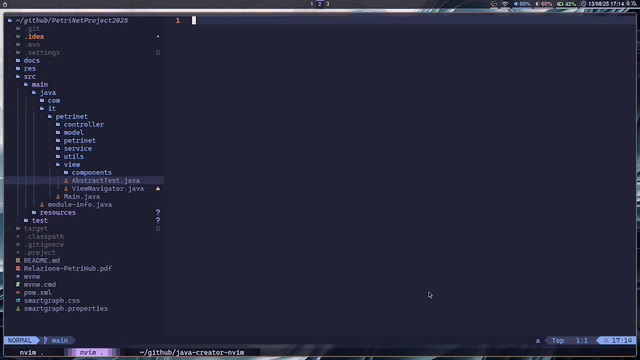
Task: Click date and time in top bar
Action: (602, 4)
